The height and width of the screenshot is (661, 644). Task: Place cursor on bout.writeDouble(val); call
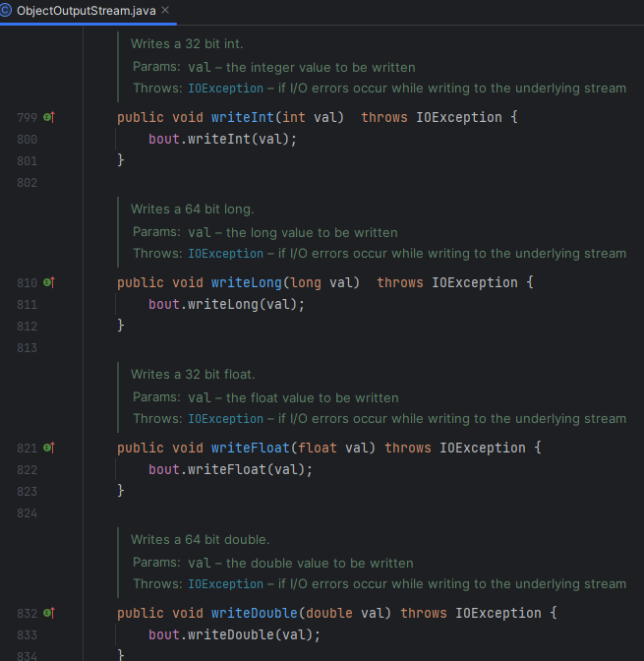(x=234, y=634)
